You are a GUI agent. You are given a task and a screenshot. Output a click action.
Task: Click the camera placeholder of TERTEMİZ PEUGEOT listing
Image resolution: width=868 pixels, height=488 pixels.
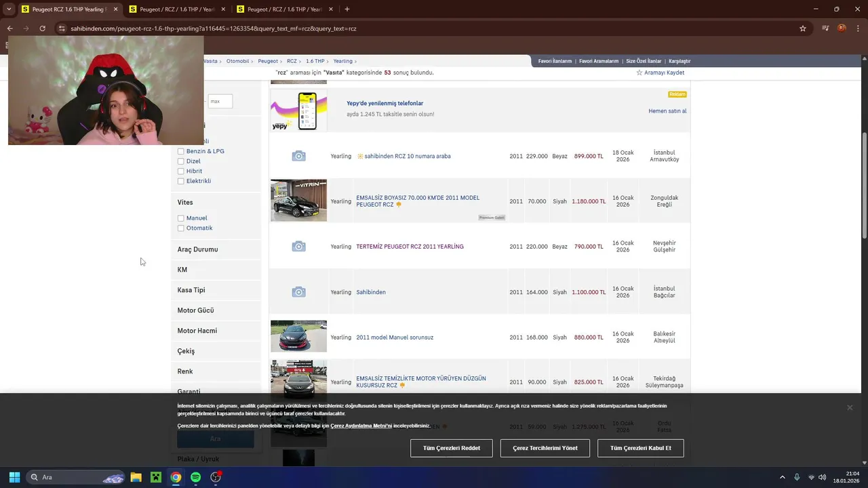click(x=298, y=247)
